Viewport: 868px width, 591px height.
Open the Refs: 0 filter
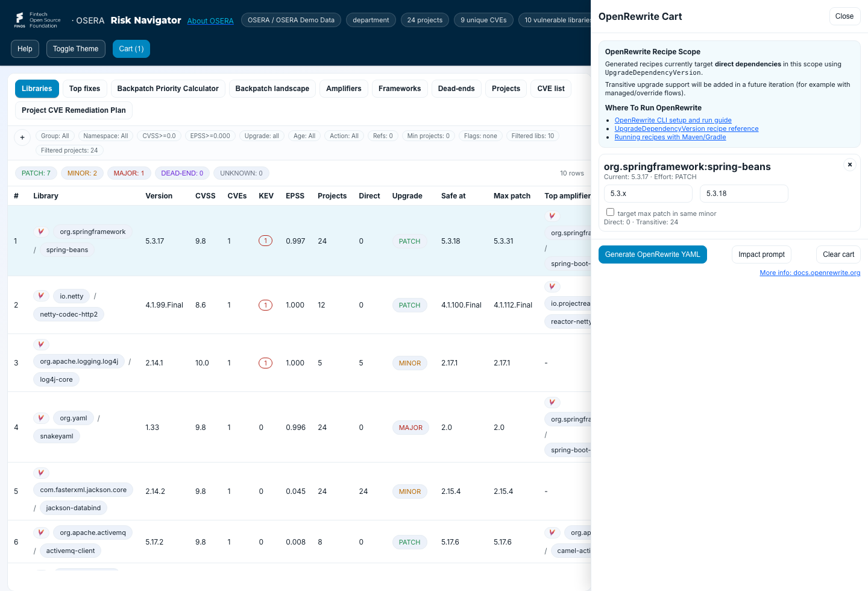pyautogui.click(x=383, y=136)
